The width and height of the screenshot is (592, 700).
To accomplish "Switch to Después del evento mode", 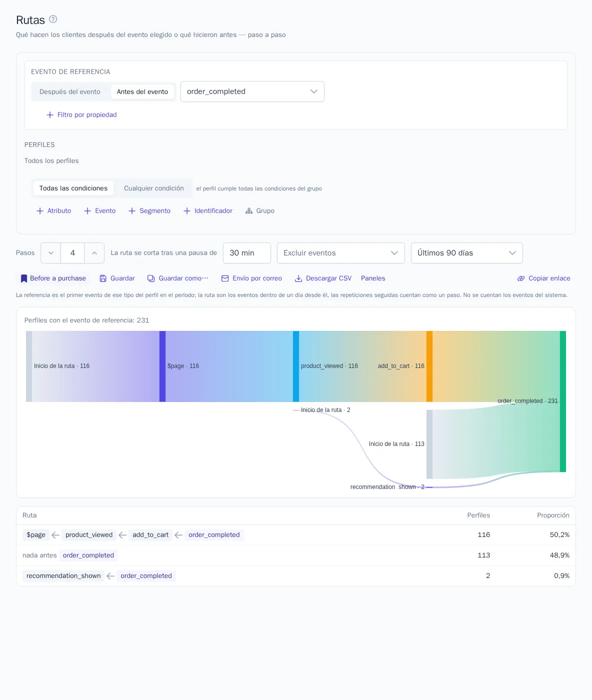I will tap(70, 92).
